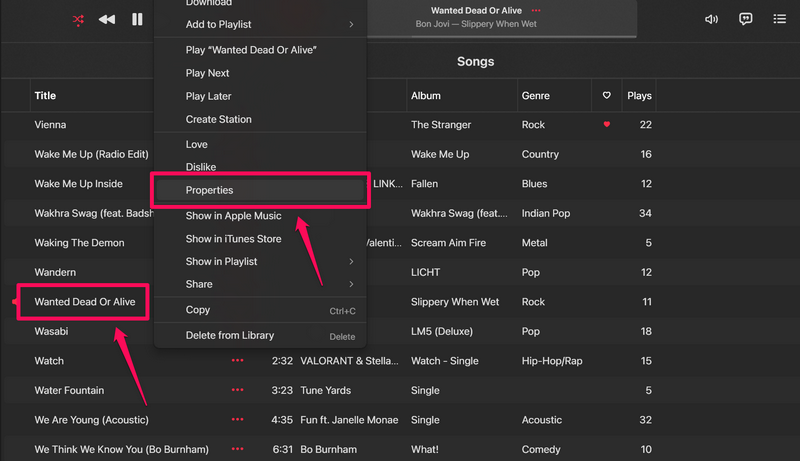Open the Up Next queue list icon
Viewport: 800px width, 461px height.
click(779, 19)
